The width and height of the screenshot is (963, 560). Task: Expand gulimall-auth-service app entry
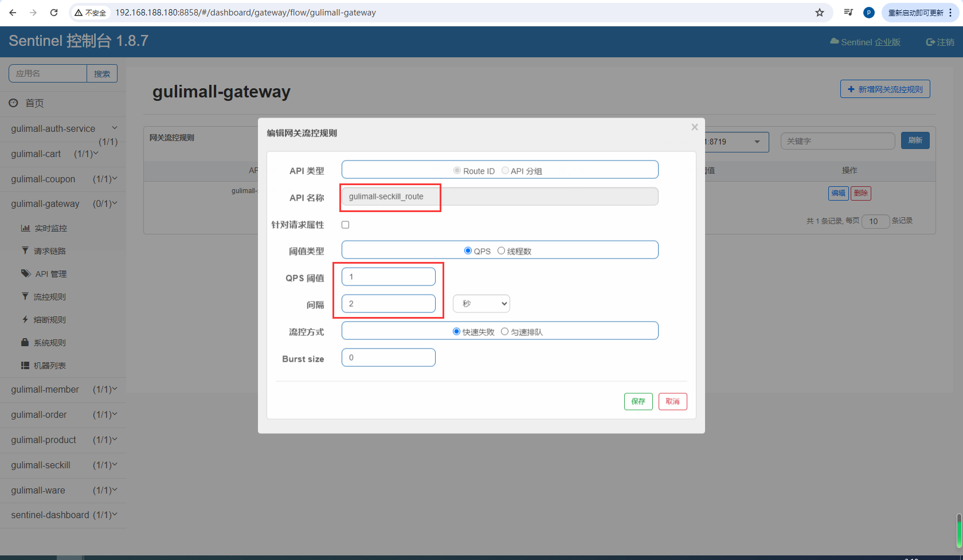click(63, 128)
